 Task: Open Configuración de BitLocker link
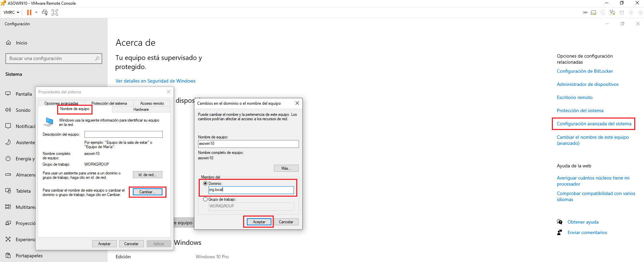pos(584,71)
